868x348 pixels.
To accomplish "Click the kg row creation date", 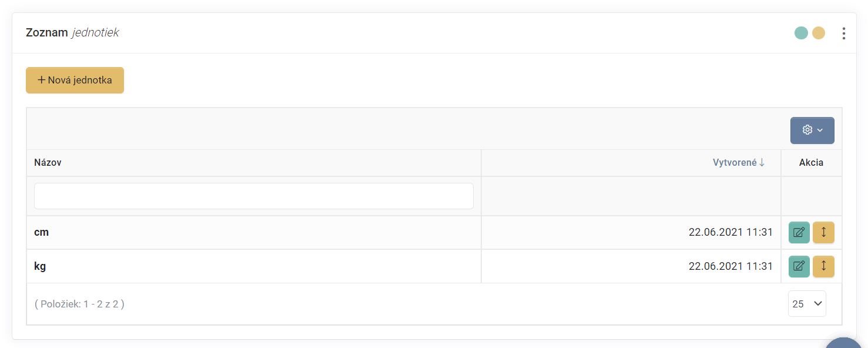I will (730, 266).
